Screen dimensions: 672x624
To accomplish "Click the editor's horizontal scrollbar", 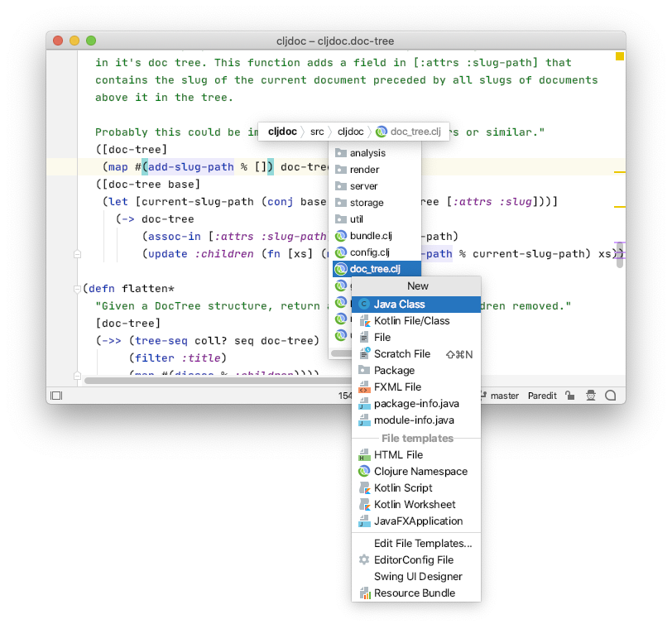I will coord(218,381).
